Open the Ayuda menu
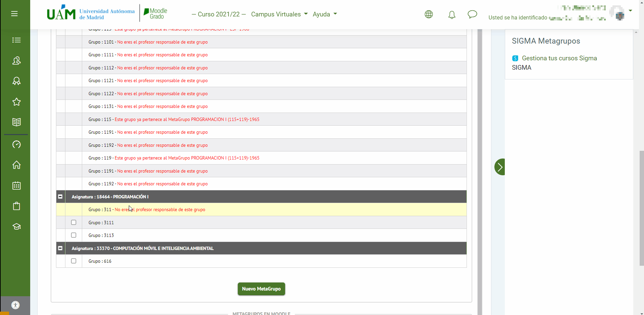Viewport: 644px width, 315px height. tap(324, 14)
